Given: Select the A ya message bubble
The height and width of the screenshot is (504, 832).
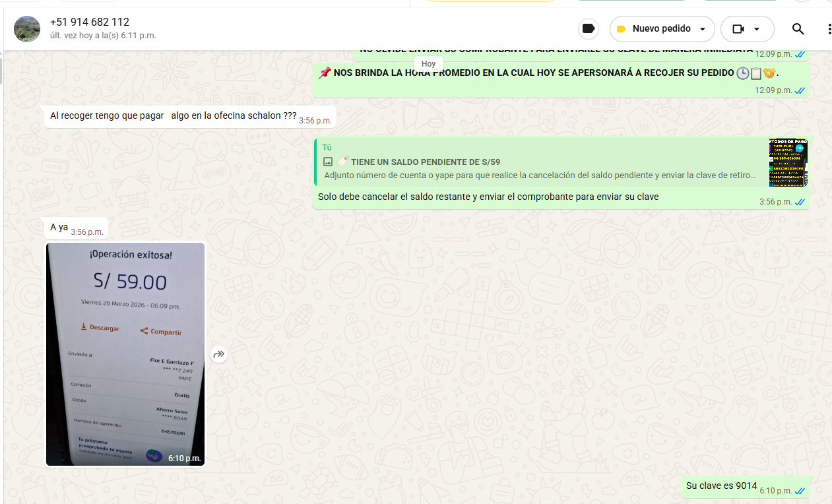Looking at the screenshot, I should coord(59,228).
